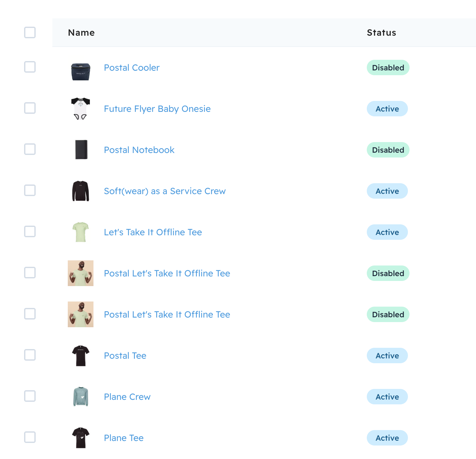Open the Plane Tee product link
Image resolution: width=476 pixels, height=459 pixels.
tap(124, 438)
